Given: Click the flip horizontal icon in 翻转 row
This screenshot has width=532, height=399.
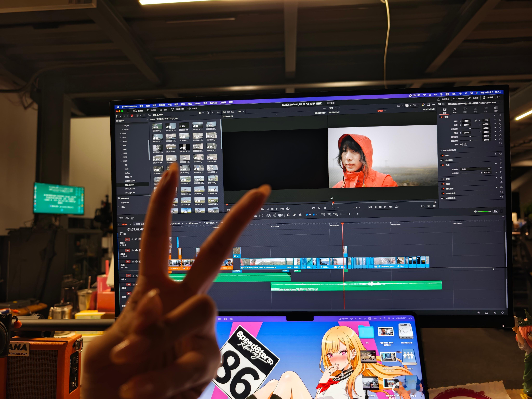Looking at the screenshot, I should [461, 145].
